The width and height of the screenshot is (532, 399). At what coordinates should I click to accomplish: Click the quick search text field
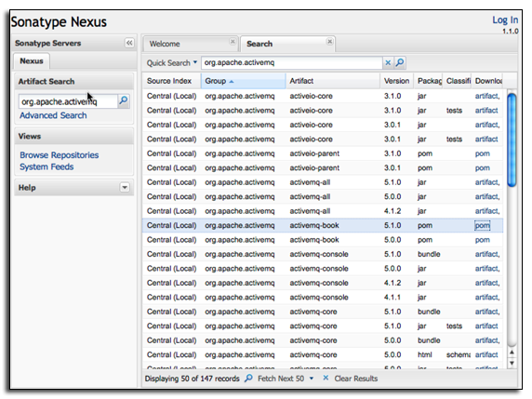tap(292, 62)
